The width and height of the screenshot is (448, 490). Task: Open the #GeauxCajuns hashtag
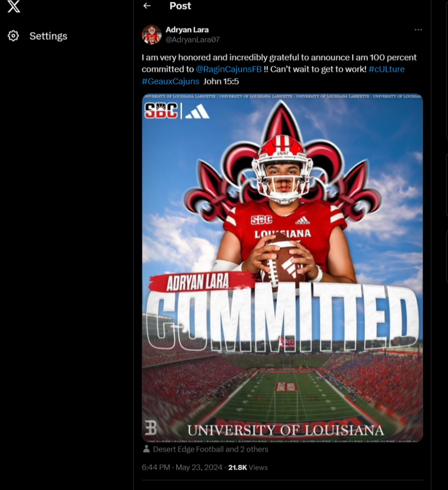(170, 81)
